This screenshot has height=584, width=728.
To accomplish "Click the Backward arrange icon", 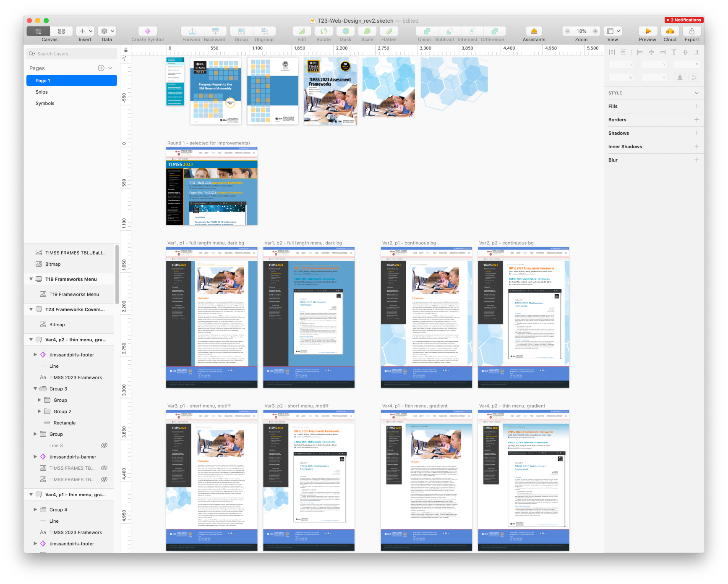I will coord(215,31).
